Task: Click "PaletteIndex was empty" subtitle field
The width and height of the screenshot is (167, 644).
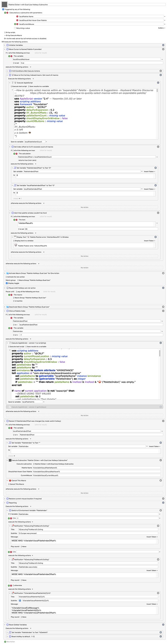Action: (88, 567)
